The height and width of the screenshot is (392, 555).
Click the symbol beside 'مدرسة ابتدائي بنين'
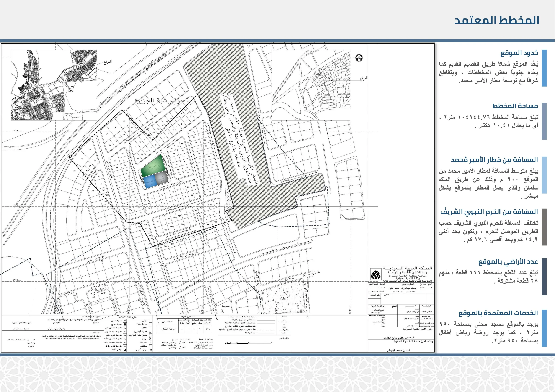pos(125,328)
